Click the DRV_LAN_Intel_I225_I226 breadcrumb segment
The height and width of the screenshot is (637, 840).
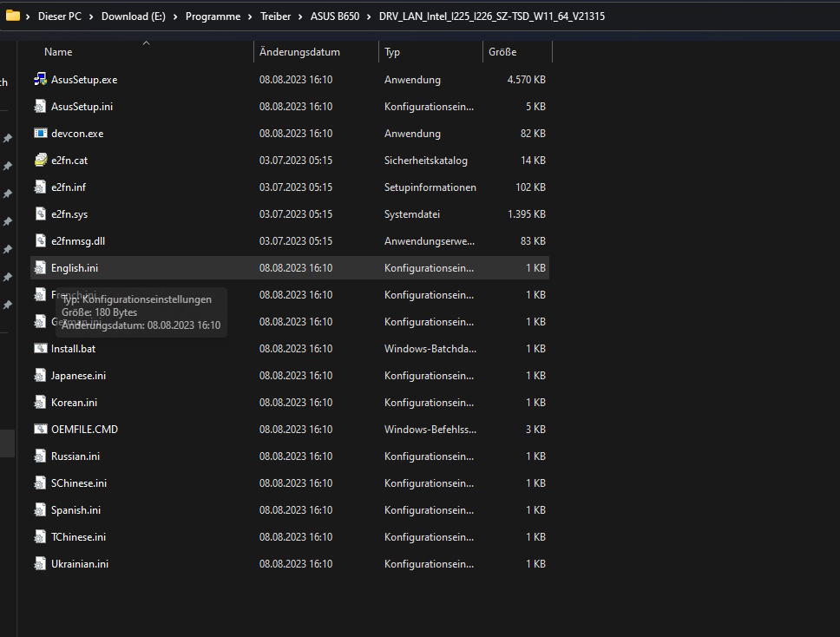tap(492, 16)
